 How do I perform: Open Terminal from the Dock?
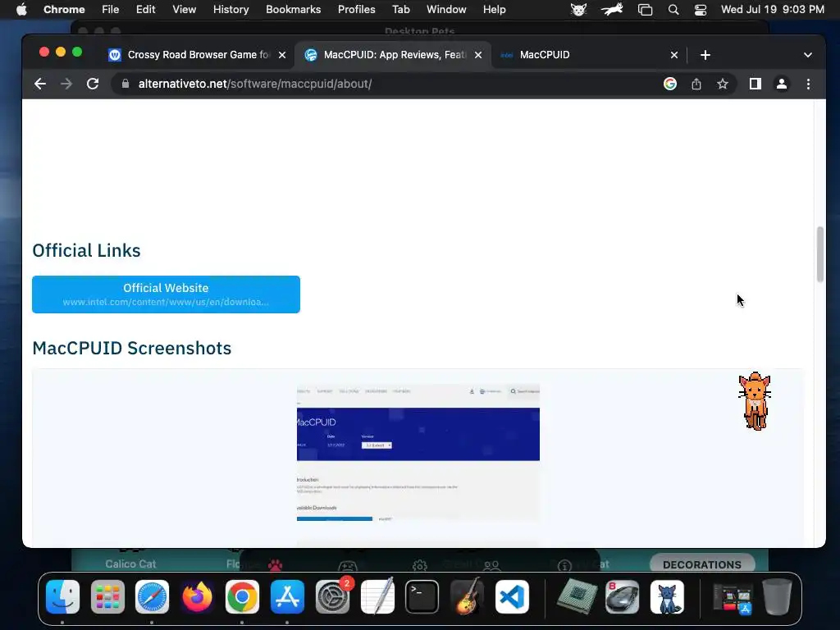[x=422, y=597]
